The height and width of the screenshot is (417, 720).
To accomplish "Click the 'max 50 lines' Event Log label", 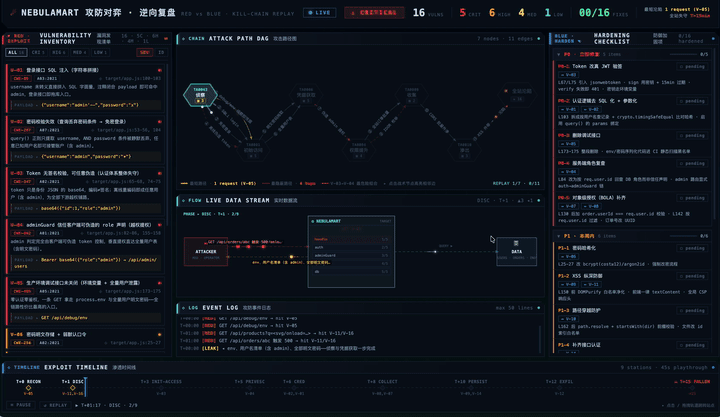I will [514, 308].
